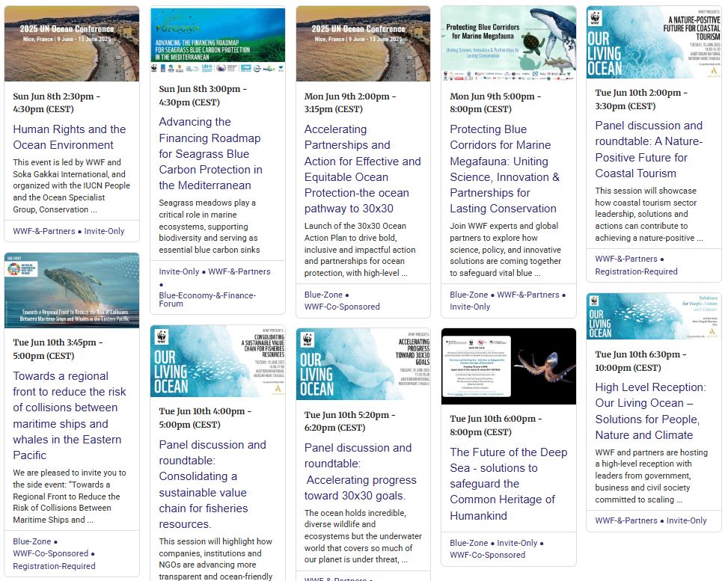Click the 30x30 goals Our Living Ocean banner
Image resolution: width=728 pixels, height=581 pixels.
[x=363, y=364]
